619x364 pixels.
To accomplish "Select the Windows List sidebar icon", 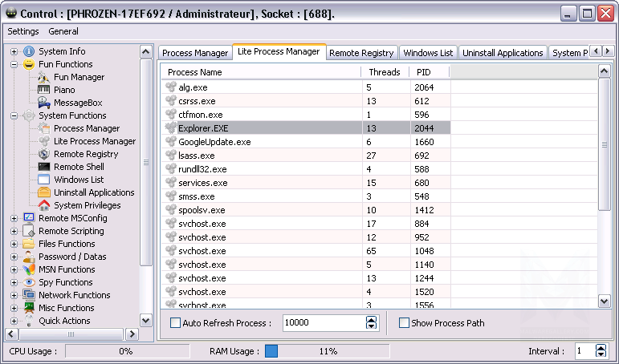I will [x=44, y=180].
